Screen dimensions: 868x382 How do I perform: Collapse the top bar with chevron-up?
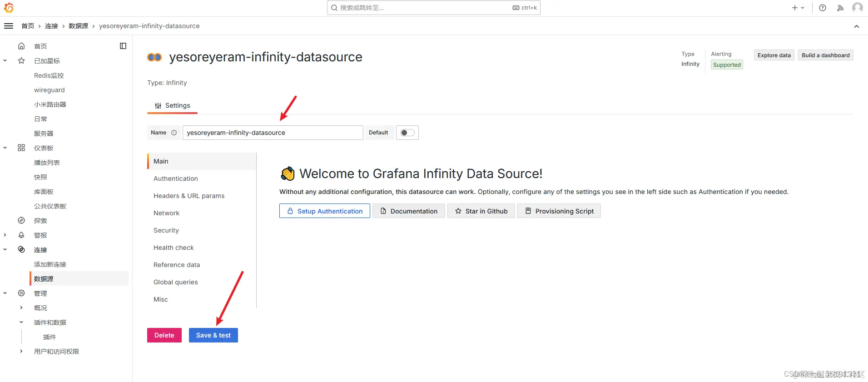[x=857, y=26]
